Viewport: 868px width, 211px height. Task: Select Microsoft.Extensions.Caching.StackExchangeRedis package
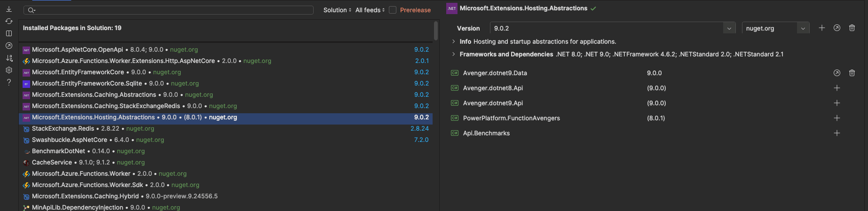(x=226, y=106)
